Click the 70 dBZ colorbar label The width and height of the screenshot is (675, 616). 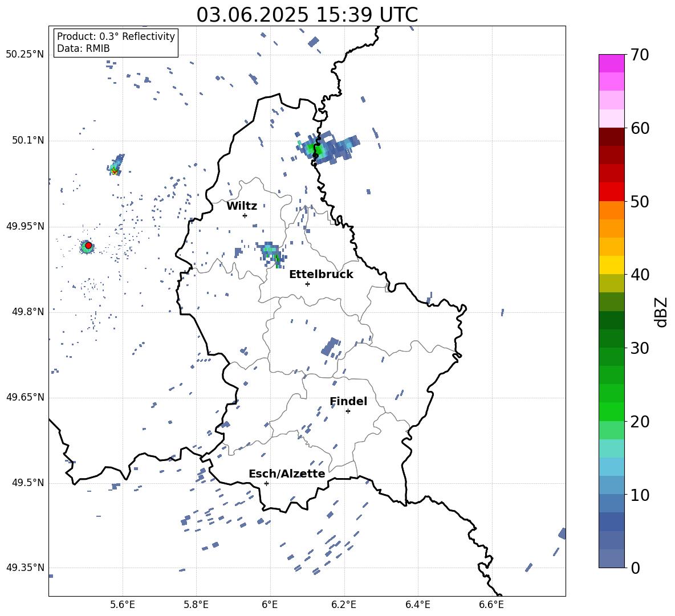[640, 55]
